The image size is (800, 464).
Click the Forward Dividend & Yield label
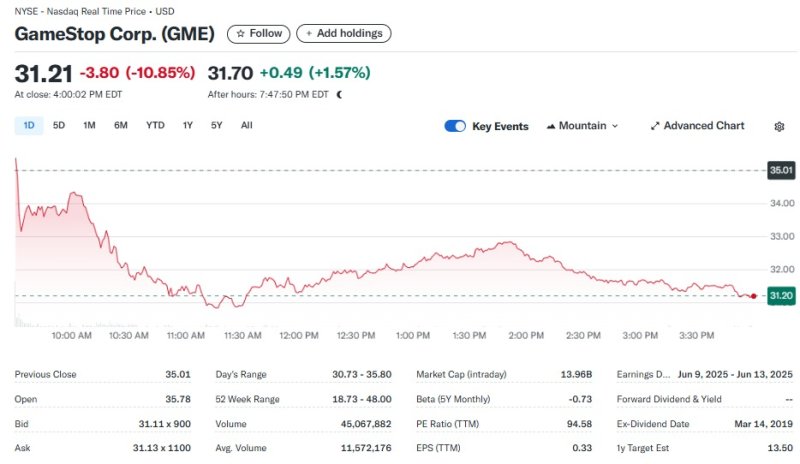coord(669,399)
